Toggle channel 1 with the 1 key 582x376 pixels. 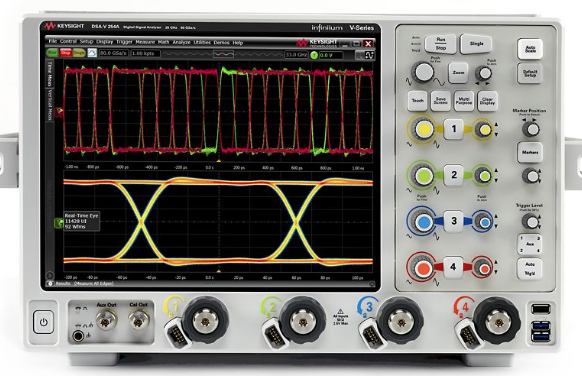[x=454, y=129]
